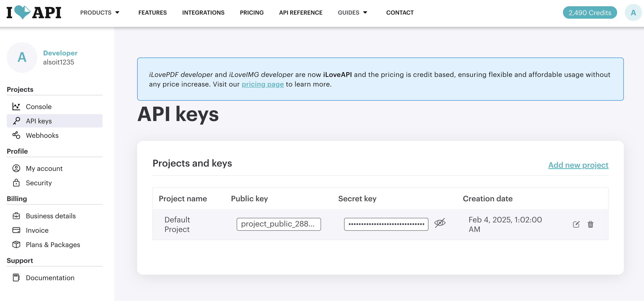The height and width of the screenshot is (301, 644).
Task: Click the Console chart icon in sidebar
Action: 16,107
